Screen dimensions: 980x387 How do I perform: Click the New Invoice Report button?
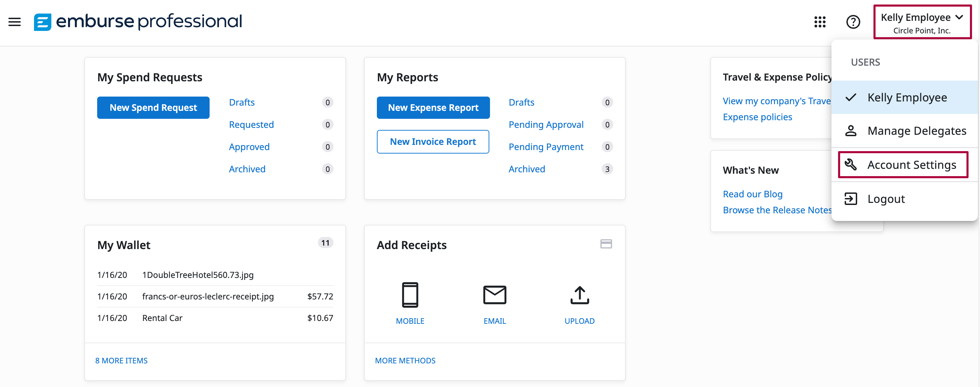(432, 141)
